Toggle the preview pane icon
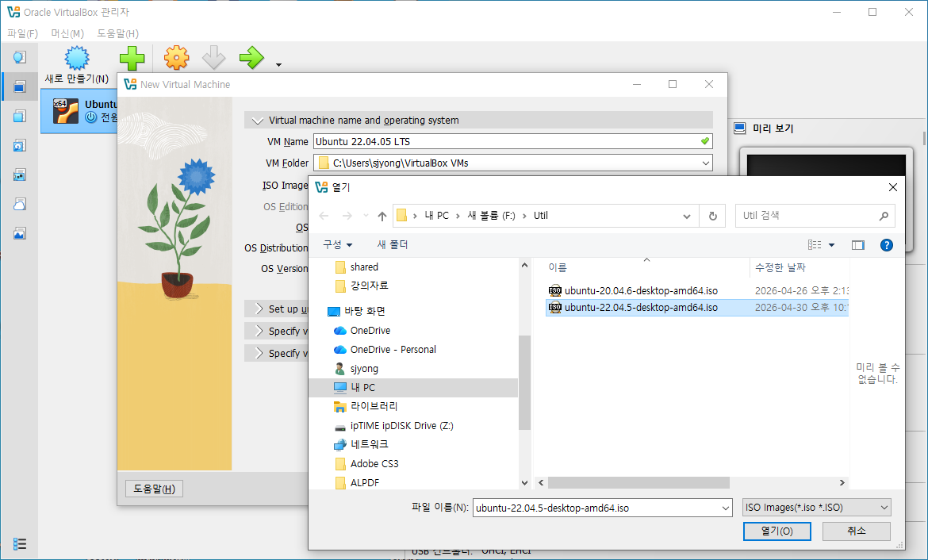Screen dimensions: 928x560 click(x=858, y=245)
